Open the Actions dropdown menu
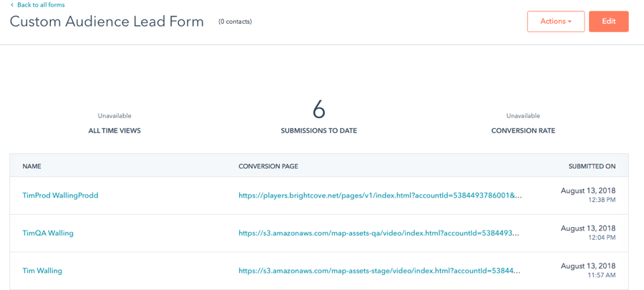Image resolution: width=644 pixels, height=290 pixels. [x=555, y=21]
